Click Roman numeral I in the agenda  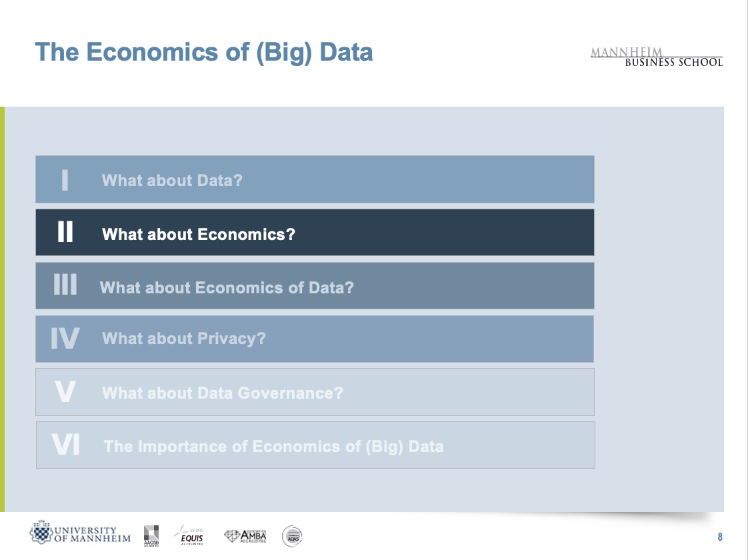pyautogui.click(x=65, y=180)
